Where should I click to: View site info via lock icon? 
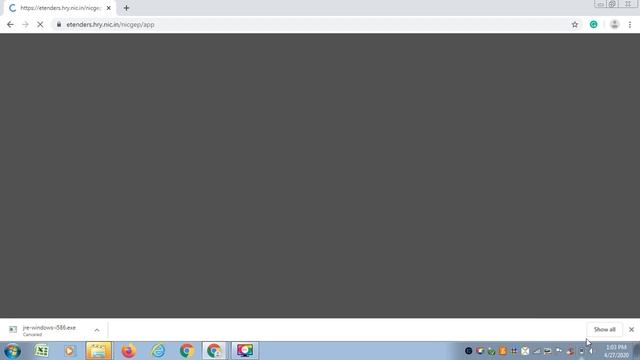[59, 24]
